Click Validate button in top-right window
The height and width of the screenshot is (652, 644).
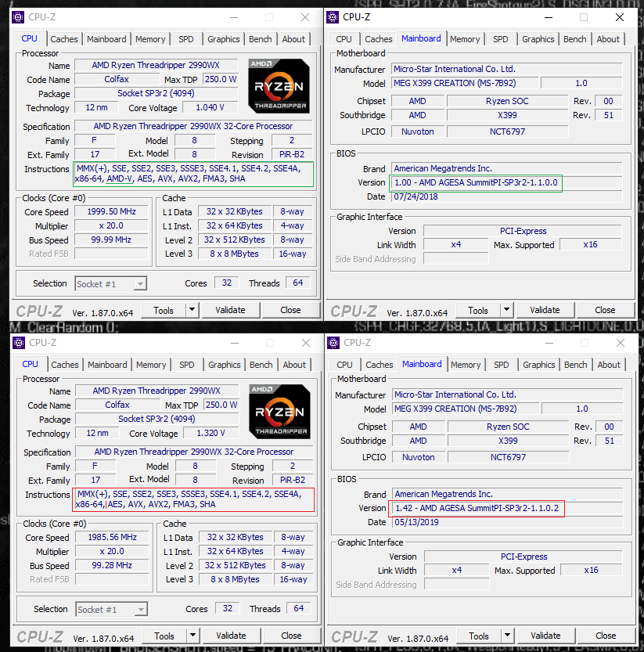click(545, 310)
